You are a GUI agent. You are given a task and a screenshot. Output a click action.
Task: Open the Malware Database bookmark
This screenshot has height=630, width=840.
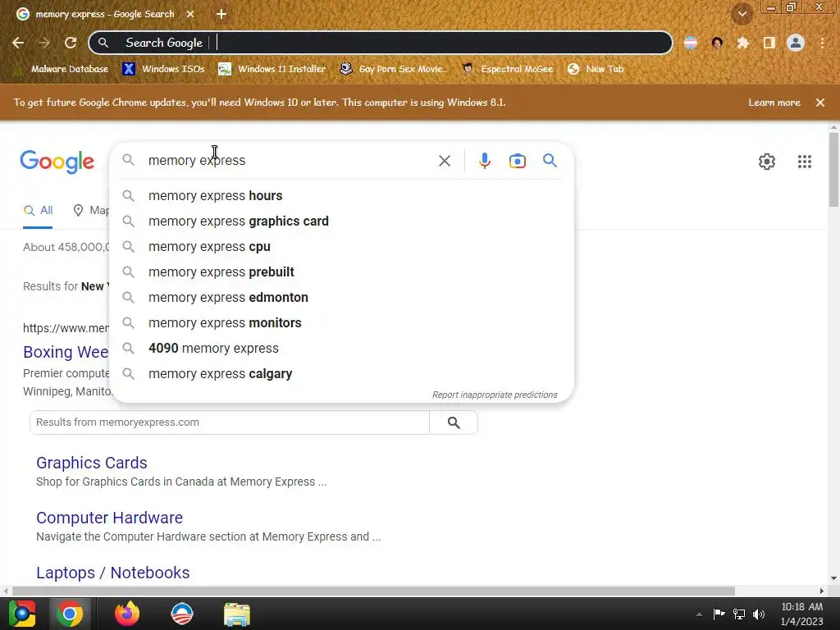pyautogui.click(x=62, y=69)
